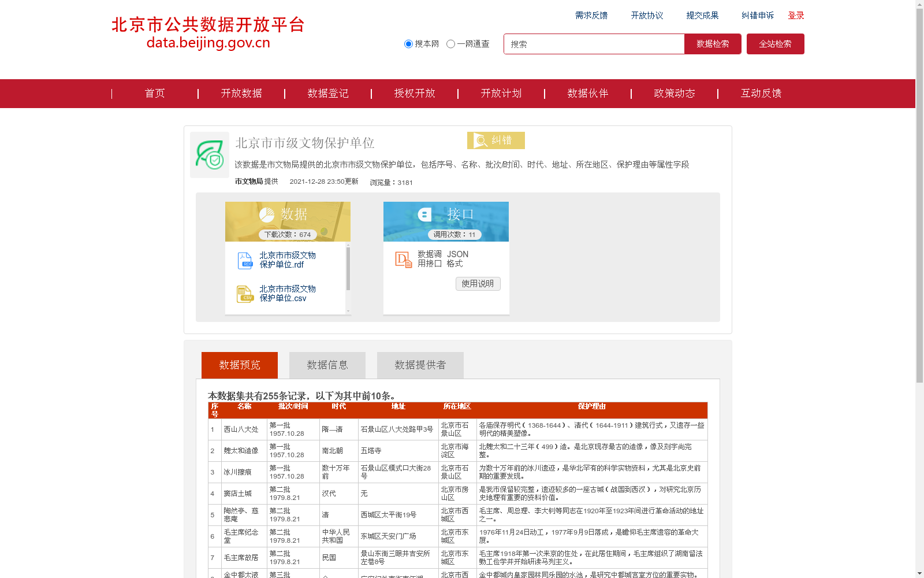Select the 搜本网 radio button

pos(408,44)
